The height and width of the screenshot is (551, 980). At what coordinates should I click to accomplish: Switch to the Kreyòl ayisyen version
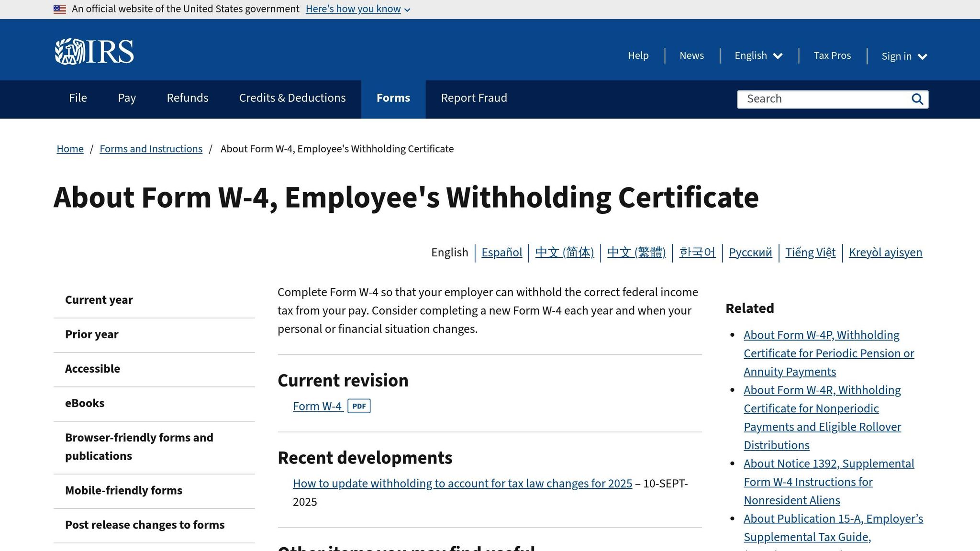885,253
